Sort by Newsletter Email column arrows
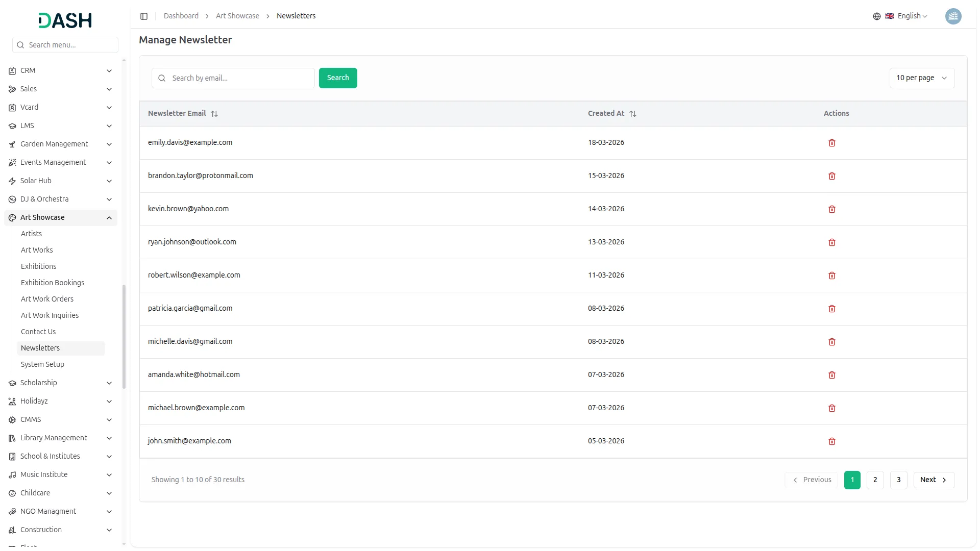This screenshot has height=551, width=980. pyautogui.click(x=214, y=114)
